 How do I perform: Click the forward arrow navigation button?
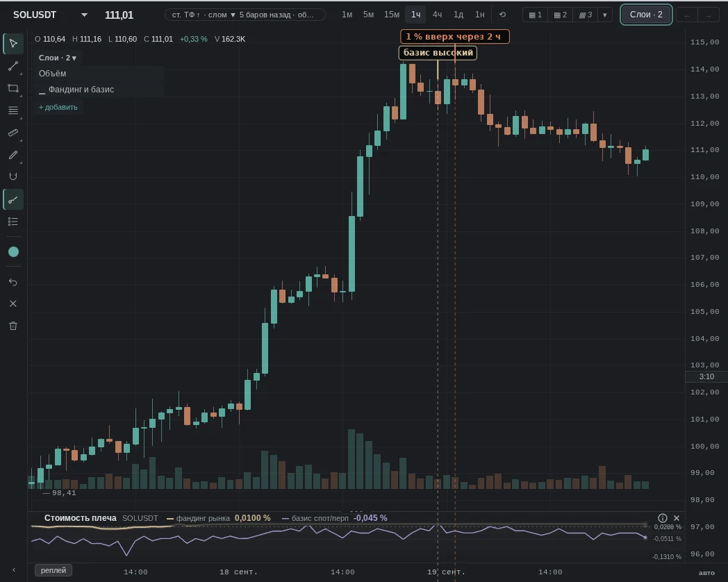coord(708,15)
